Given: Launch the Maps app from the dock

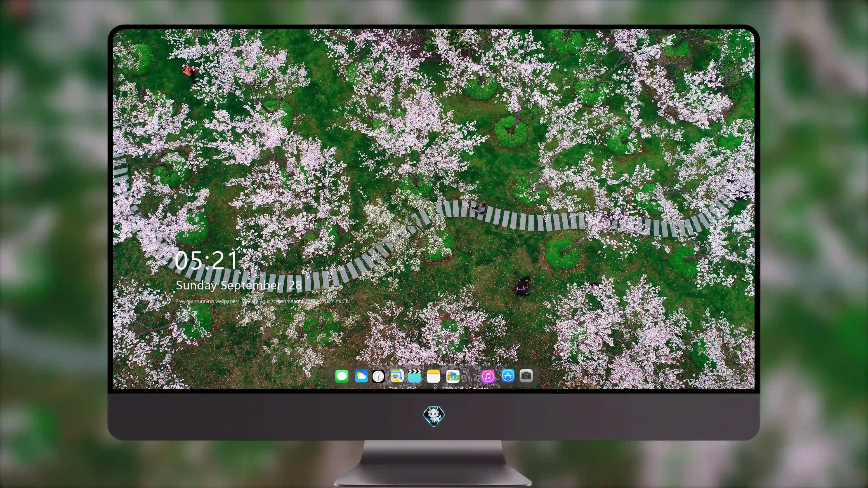Looking at the screenshot, I should pyautogui.click(x=397, y=376).
